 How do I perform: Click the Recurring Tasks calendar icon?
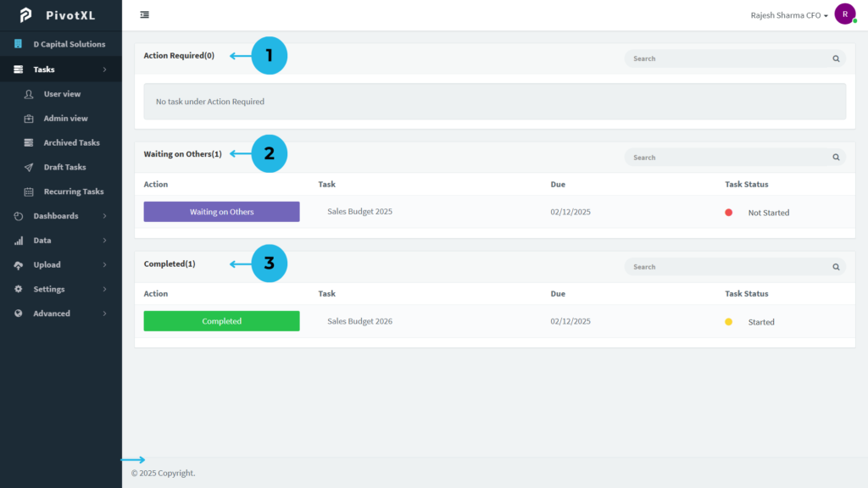[x=29, y=191]
